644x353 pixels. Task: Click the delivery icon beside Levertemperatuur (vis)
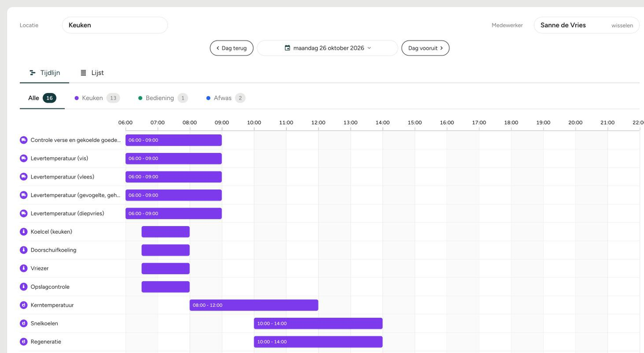coord(24,158)
